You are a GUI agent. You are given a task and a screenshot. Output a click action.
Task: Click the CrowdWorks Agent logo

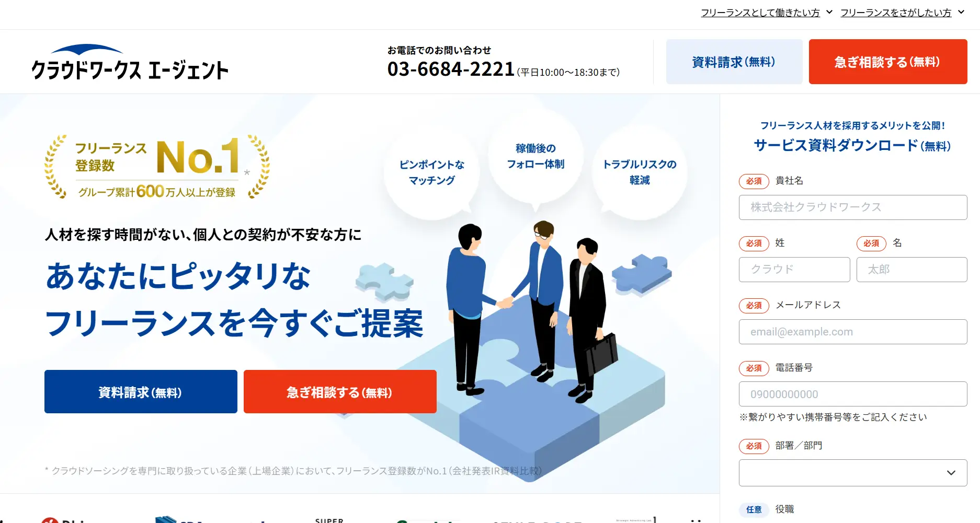[x=130, y=62]
